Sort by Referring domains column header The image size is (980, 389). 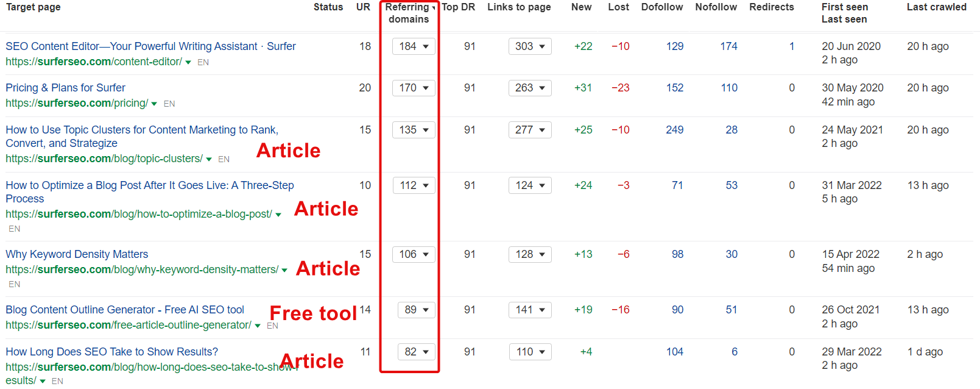(x=409, y=13)
